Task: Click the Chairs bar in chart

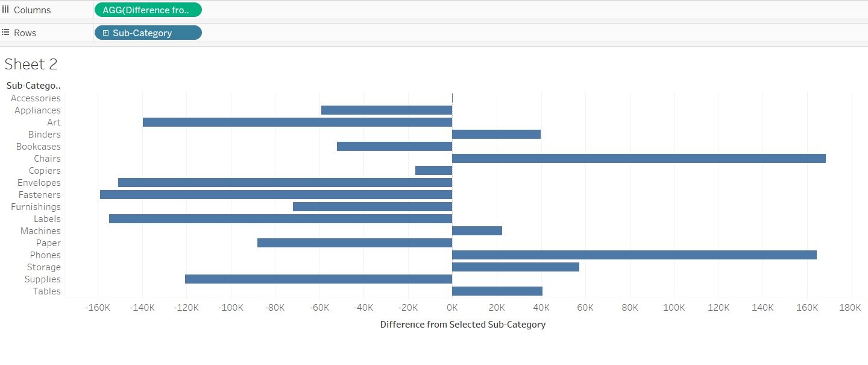Action: point(638,158)
